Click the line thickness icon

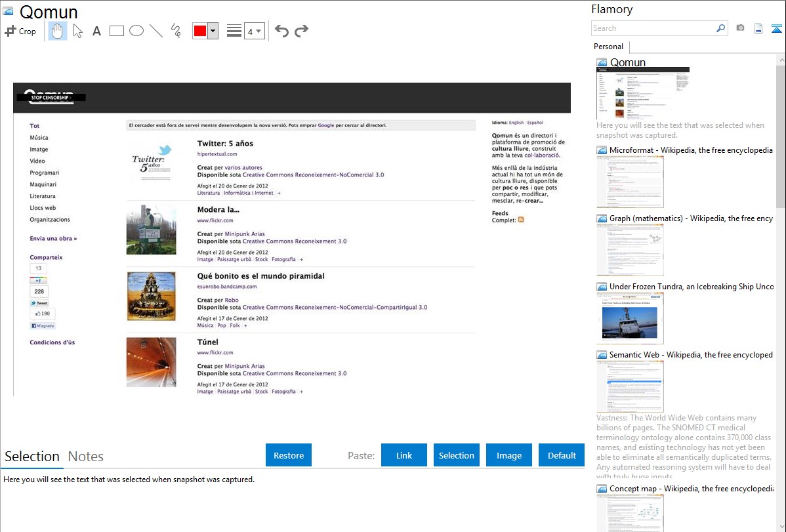[x=234, y=31]
